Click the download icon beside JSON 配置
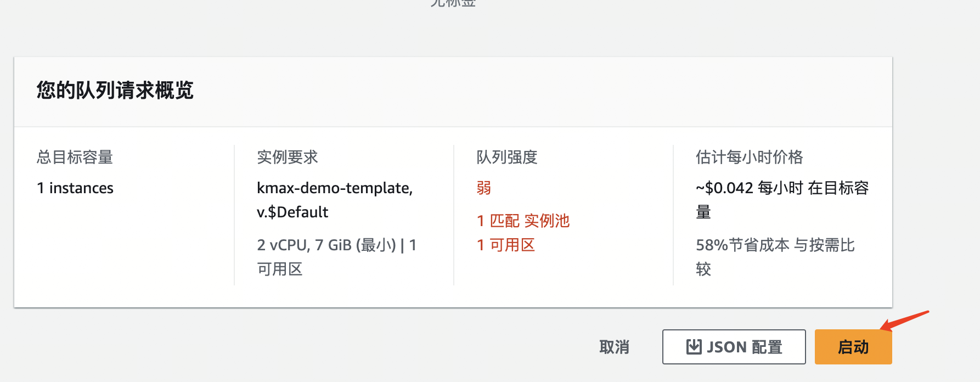 coord(694,347)
